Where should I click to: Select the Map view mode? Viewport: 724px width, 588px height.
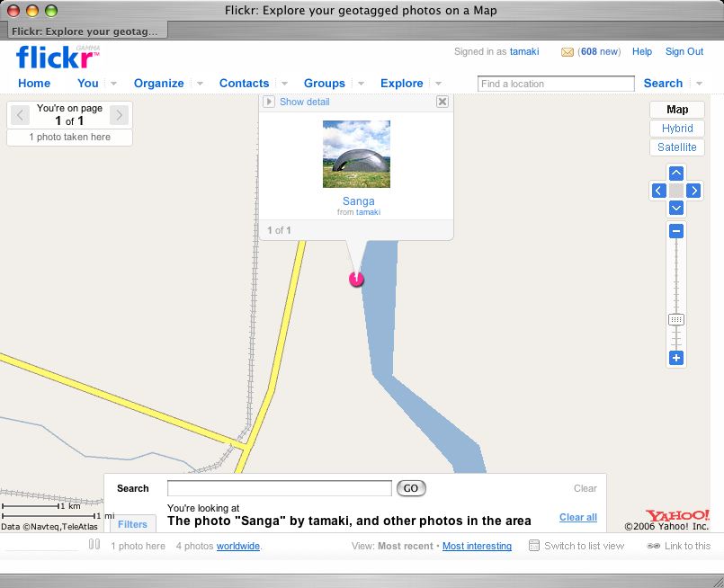tap(677, 110)
